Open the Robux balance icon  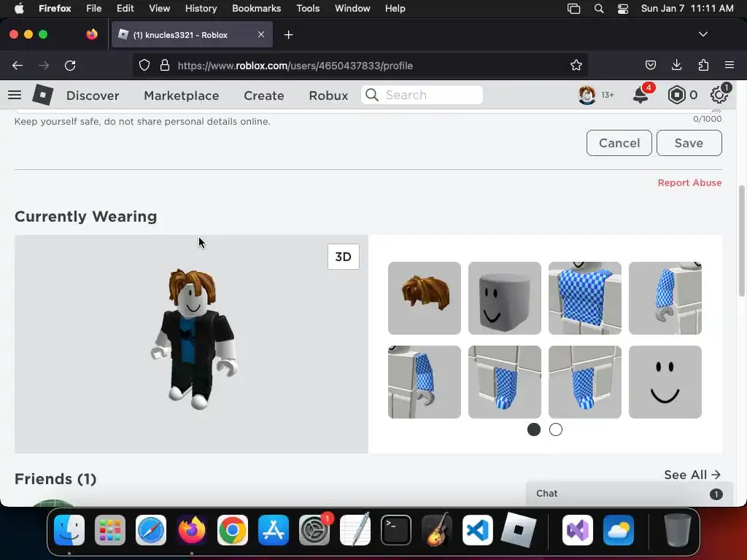676,96
